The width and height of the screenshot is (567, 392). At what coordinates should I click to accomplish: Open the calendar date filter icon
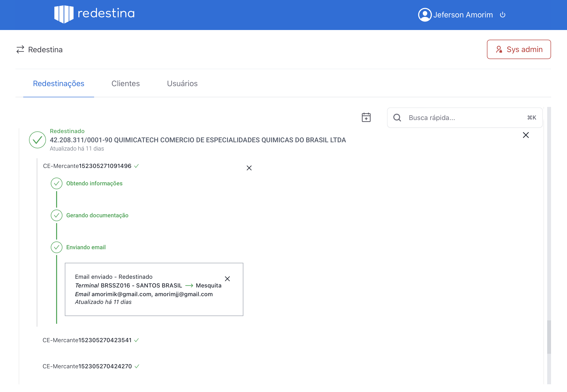[x=366, y=117]
